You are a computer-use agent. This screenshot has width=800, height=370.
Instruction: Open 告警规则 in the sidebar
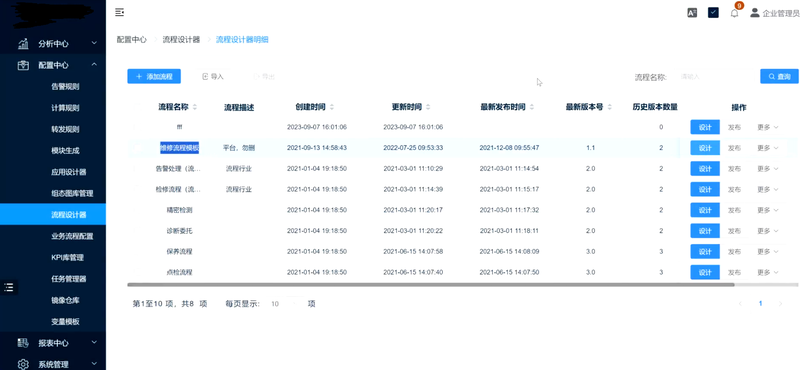coord(65,87)
